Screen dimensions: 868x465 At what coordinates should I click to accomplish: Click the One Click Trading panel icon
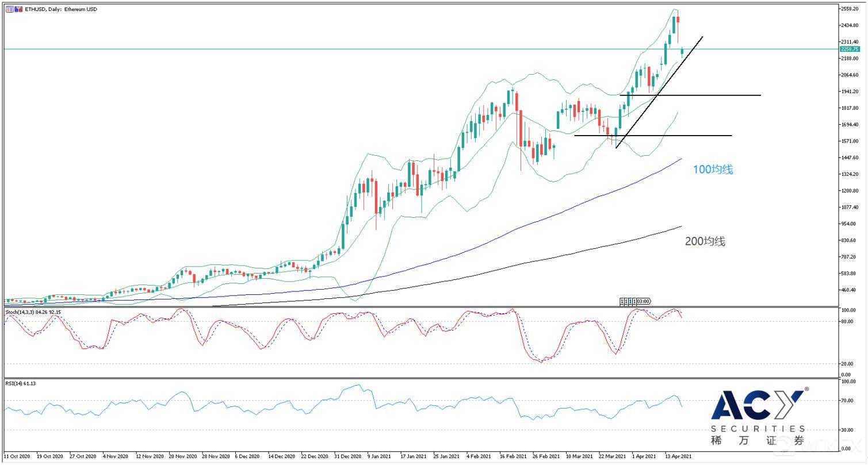point(9,9)
